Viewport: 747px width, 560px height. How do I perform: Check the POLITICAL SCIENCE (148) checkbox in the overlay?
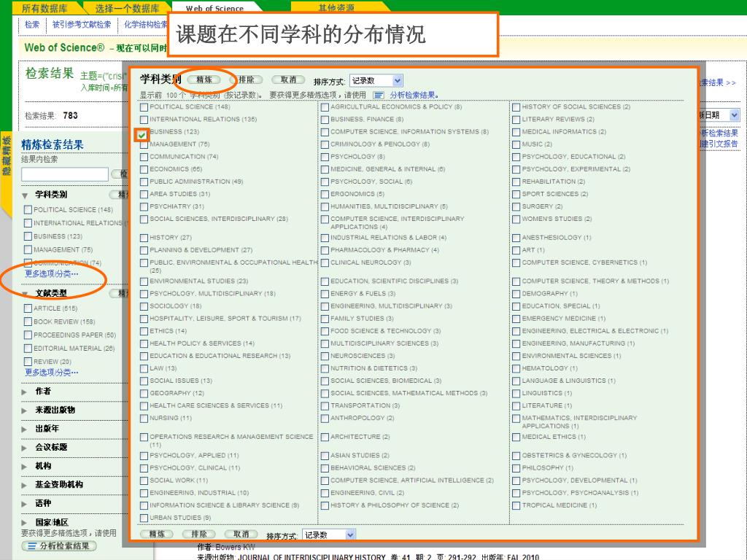tap(144, 107)
